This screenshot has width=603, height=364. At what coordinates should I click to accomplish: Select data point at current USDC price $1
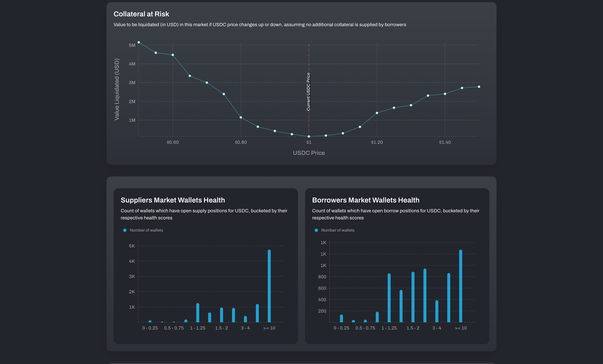[309, 136]
